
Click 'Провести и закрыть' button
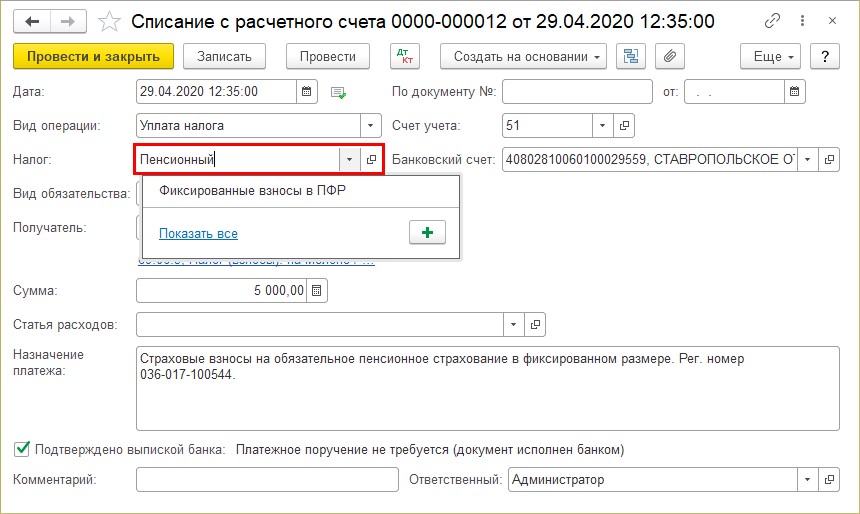(93, 57)
